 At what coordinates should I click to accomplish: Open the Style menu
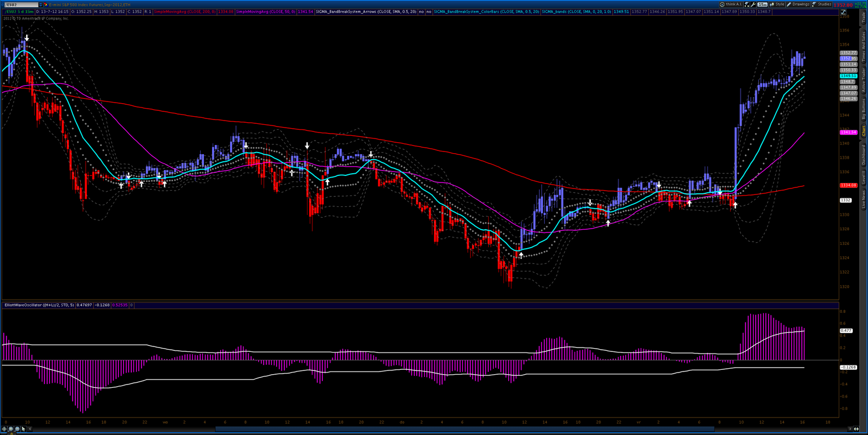click(777, 4)
